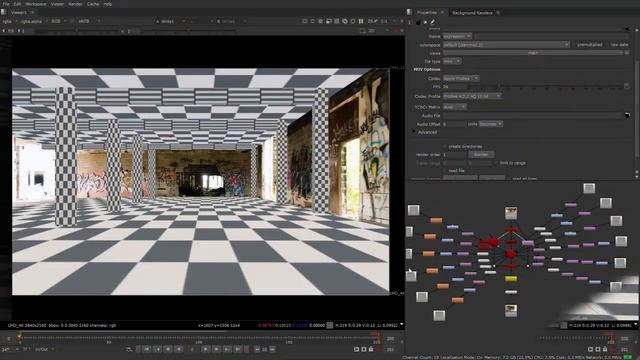640x360 pixels.
Task: Open the Render menu
Action: tap(75, 4)
